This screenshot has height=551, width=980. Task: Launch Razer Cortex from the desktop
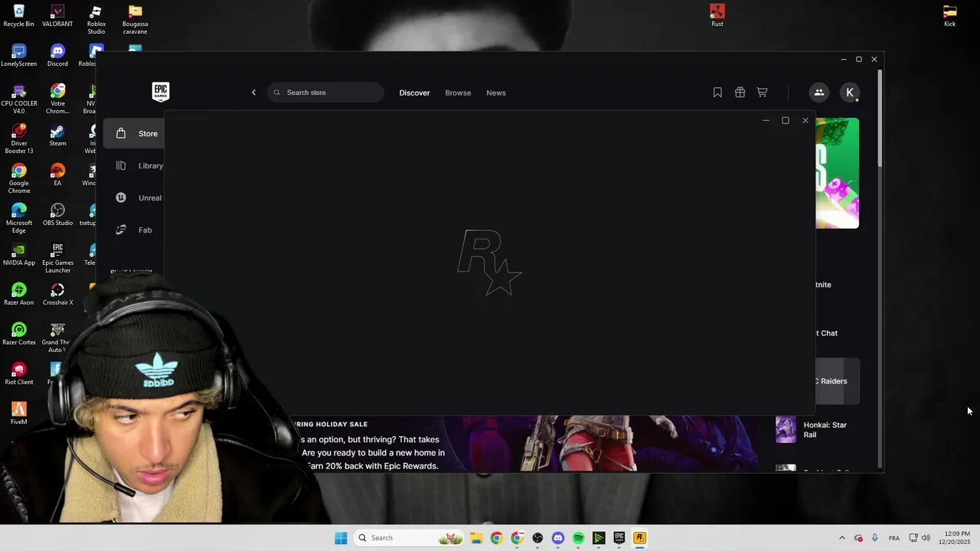click(18, 334)
